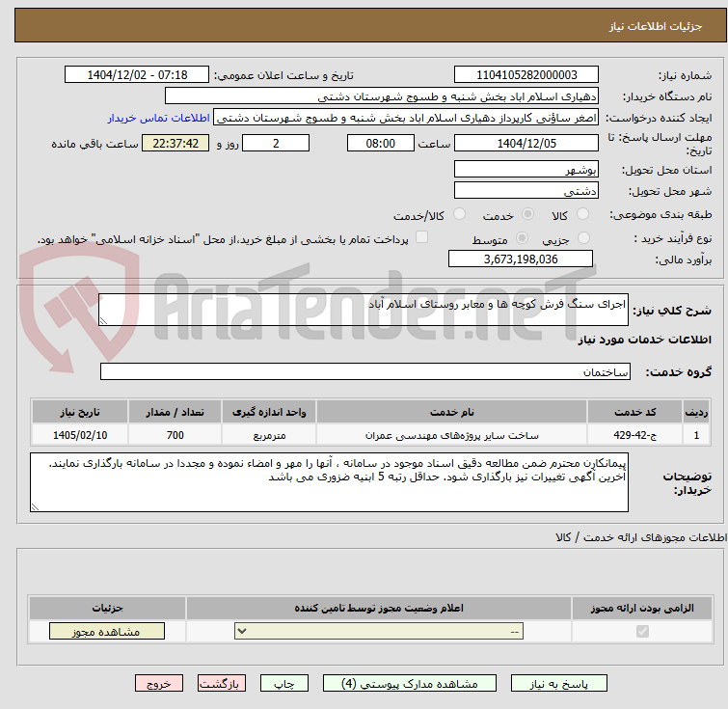The image size is (728, 709).
Task: Click the financial estimate field 3,673,198,036
Action: click(x=521, y=259)
